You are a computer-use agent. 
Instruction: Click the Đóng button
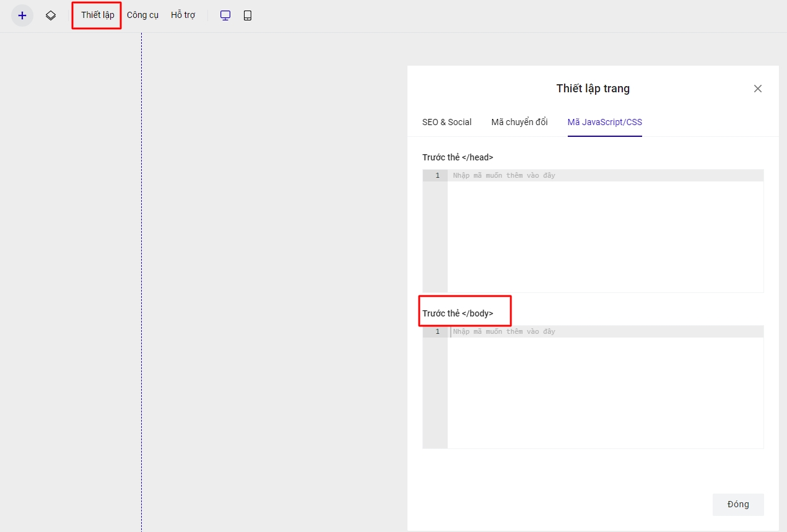point(737,504)
